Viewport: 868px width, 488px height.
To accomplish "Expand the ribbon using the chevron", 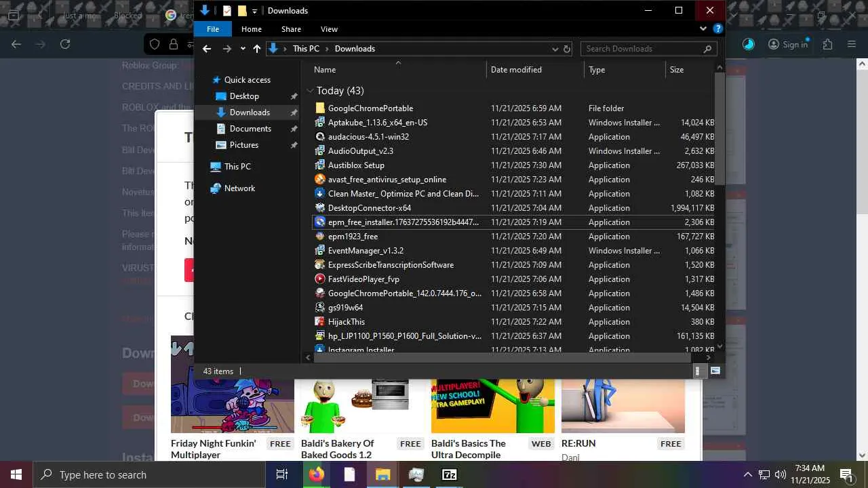I will (x=703, y=28).
